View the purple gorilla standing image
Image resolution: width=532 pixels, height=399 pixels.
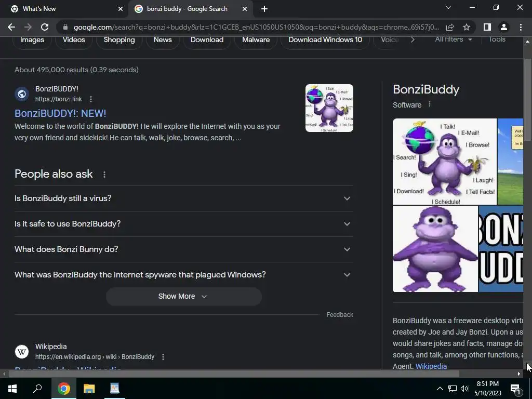pyautogui.click(x=435, y=249)
